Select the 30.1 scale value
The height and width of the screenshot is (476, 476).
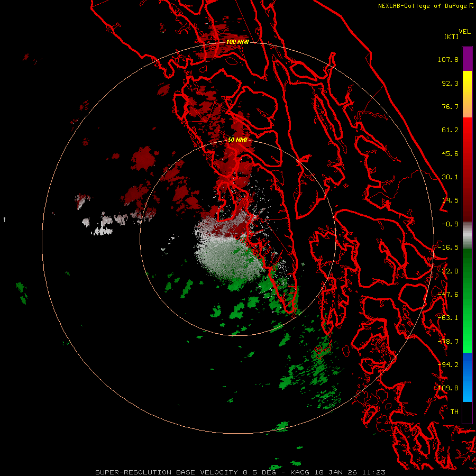click(450, 177)
